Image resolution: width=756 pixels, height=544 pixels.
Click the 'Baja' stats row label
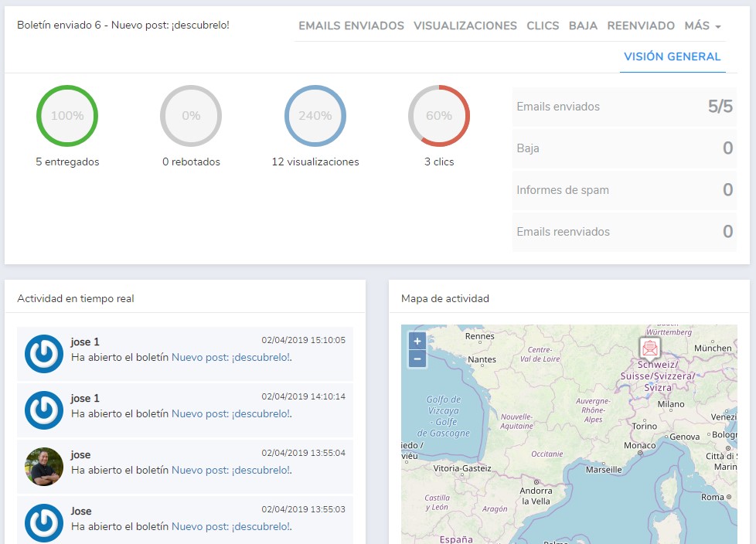tap(527, 148)
